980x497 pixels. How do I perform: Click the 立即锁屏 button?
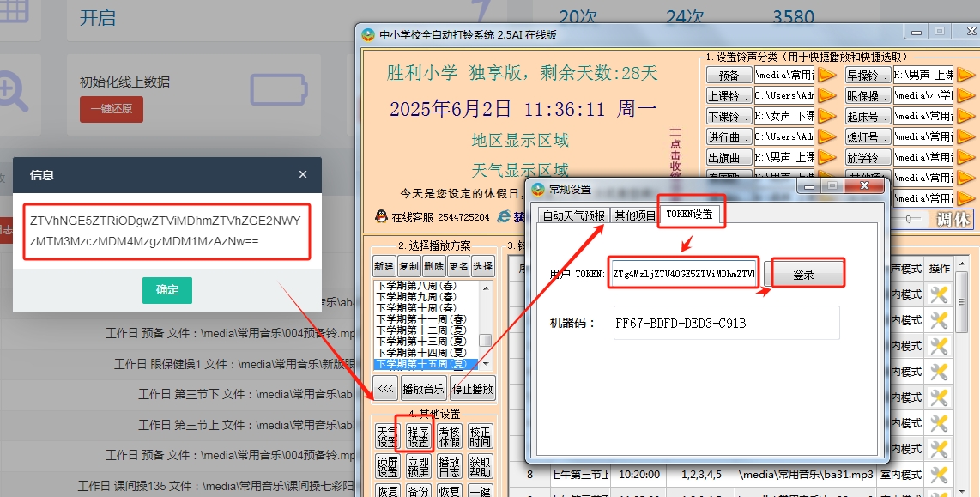click(x=418, y=466)
